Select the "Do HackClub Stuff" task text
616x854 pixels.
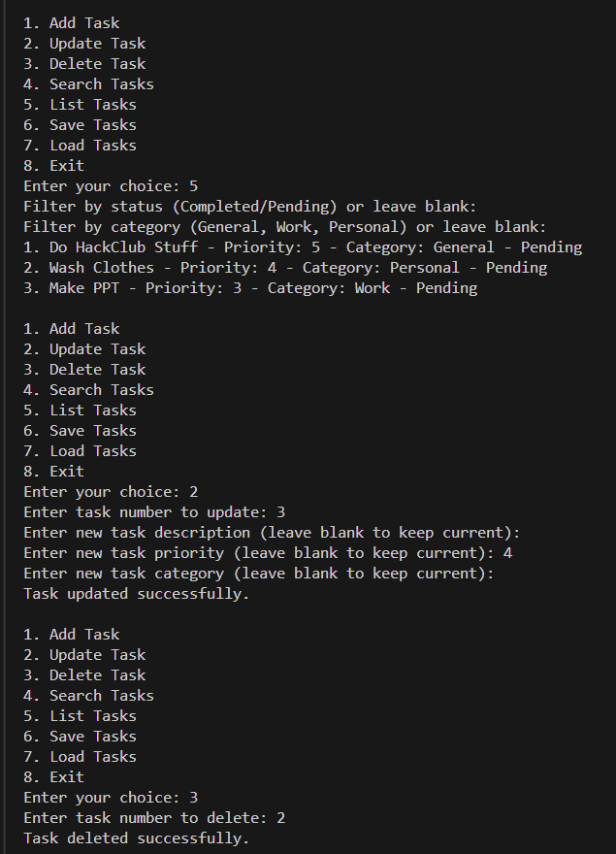pyautogui.click(x=123, y=247)
